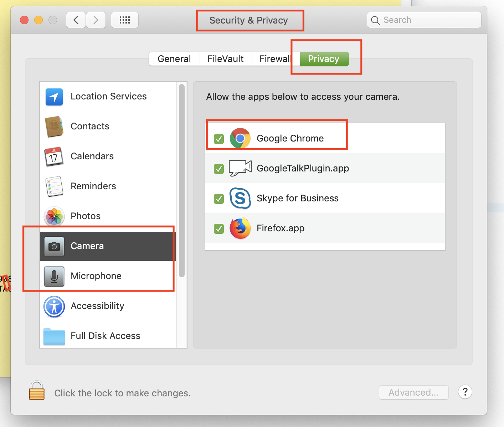This screenshot has height=427, width=504.
Task: Toggle Skype for Business camera checkbox
Action: pos(219,199)
